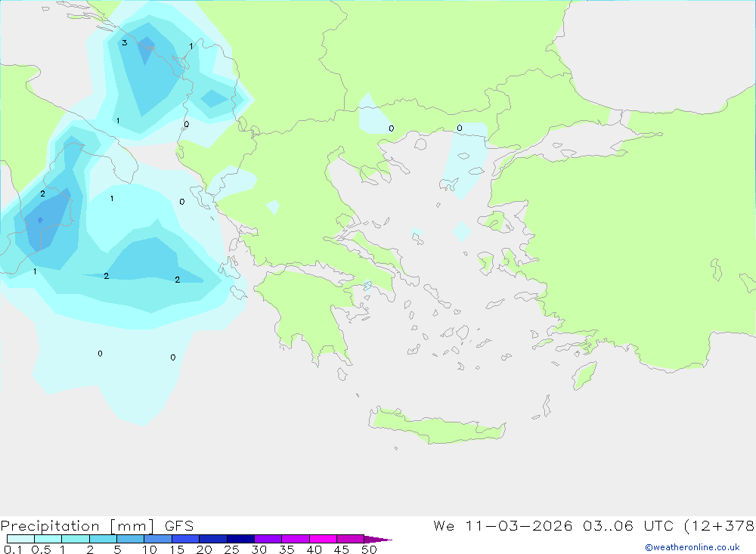Click the '(12+378' forecast offset text
The image size is (756, 554).
[720, 526]
